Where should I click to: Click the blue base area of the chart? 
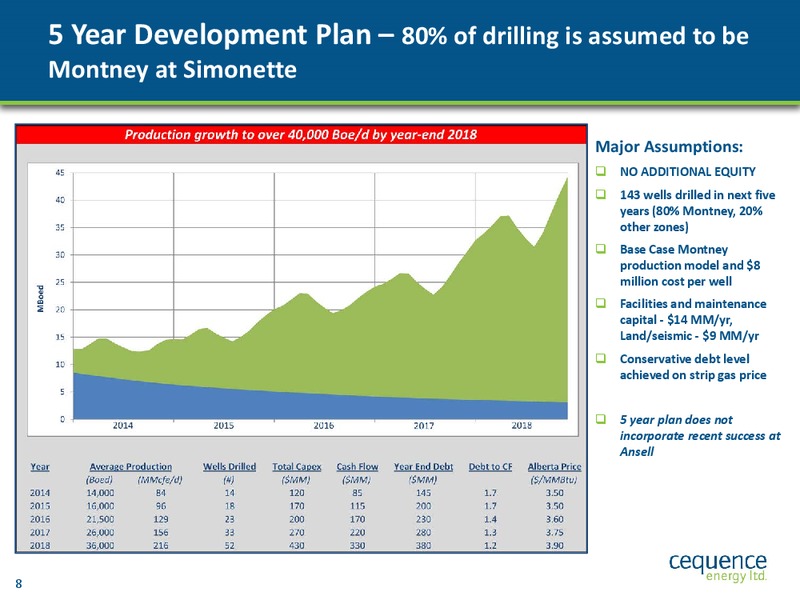pyautogui.click(x=255, y=407)
